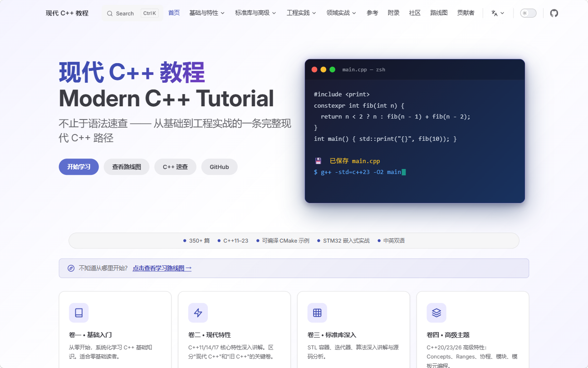
Task: Click the C++ 速查 button
Action: [175, 167]
